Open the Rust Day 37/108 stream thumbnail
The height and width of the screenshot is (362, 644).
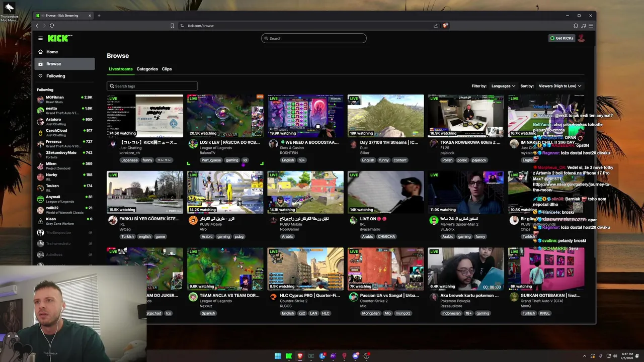(386, 116)
